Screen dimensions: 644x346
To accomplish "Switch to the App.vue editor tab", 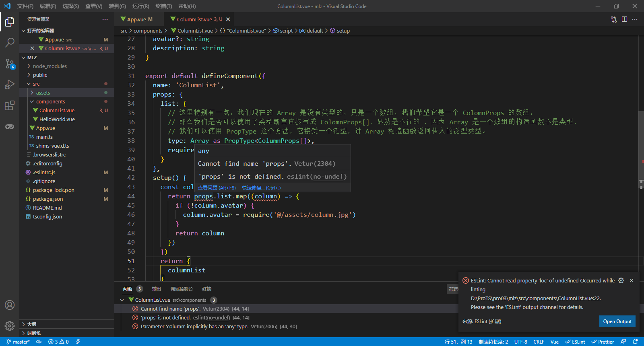I will tap(139, 19).
